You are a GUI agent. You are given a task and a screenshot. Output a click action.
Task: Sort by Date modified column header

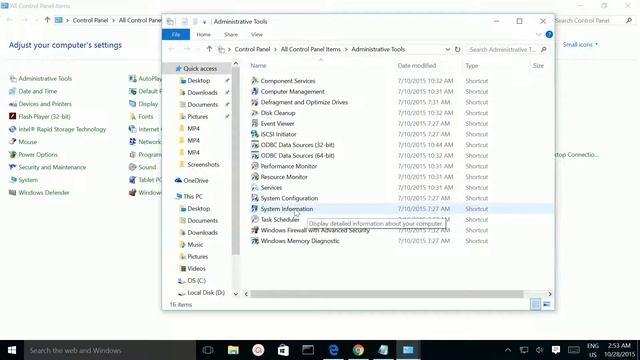click(417, 65)
